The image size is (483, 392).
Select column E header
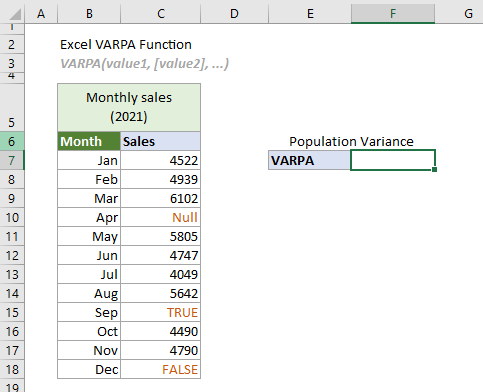pyautogui.click(x=310, y=14)
